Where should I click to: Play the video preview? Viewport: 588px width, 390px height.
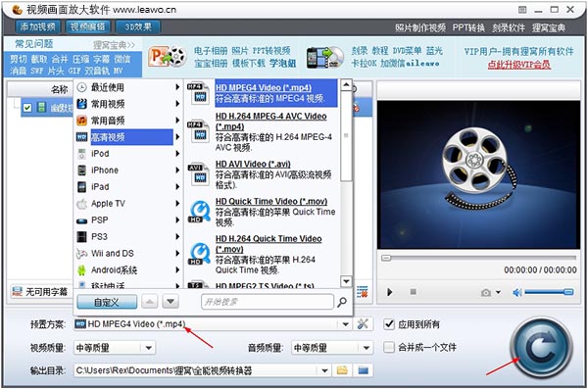tap(390, 292)
